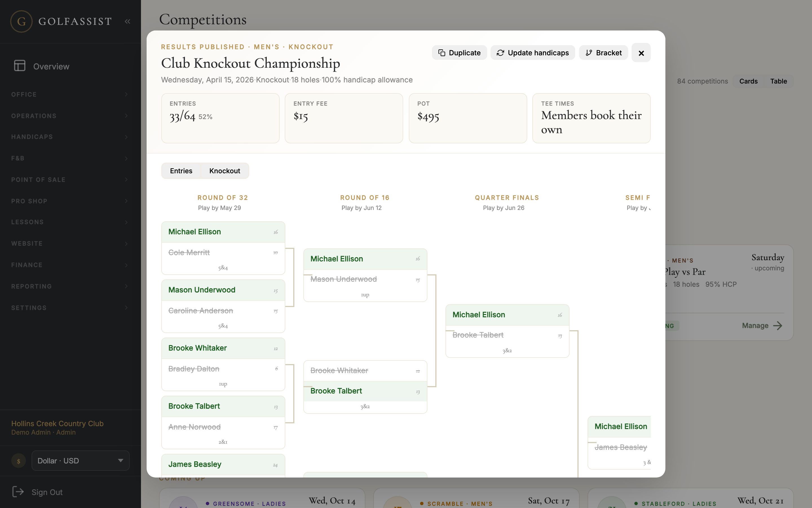Click James Beasley in Round of 32
812x508 pixels.
pos(223,465)
